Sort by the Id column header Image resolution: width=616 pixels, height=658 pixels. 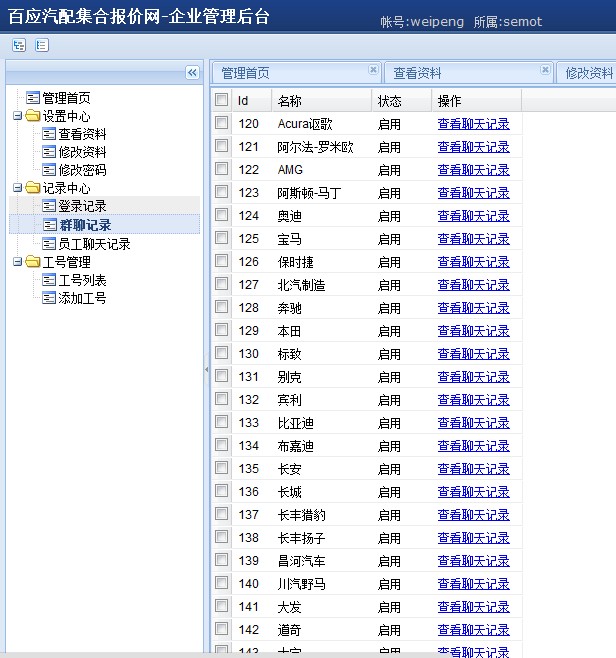point(252,101)
